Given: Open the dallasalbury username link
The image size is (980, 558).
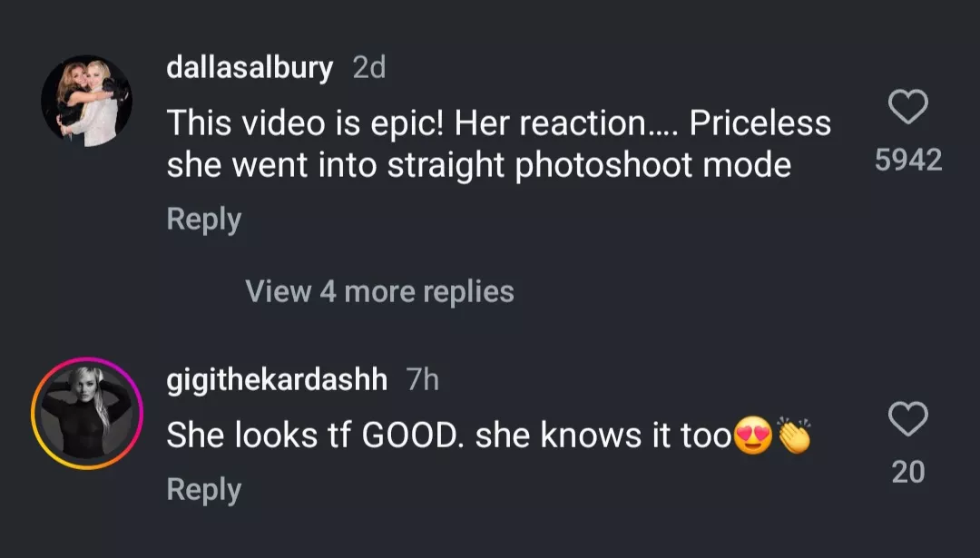Looking at the screenshot, I should [250, 67].
